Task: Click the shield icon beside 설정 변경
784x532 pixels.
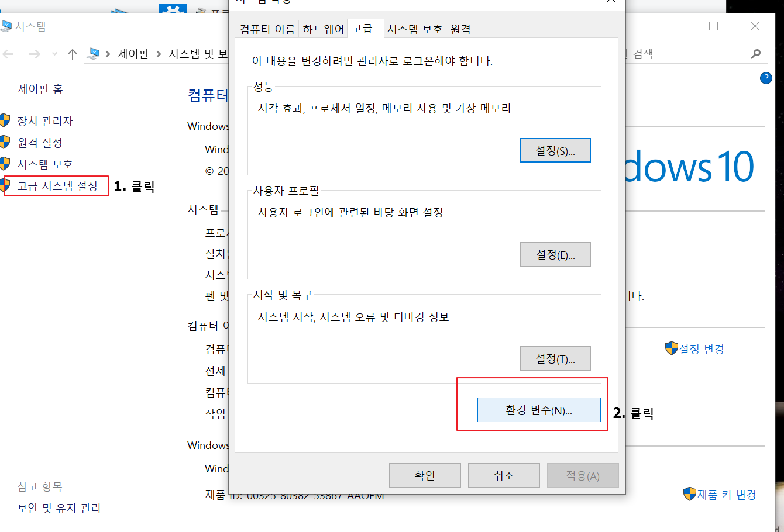Action: [671, 348]
